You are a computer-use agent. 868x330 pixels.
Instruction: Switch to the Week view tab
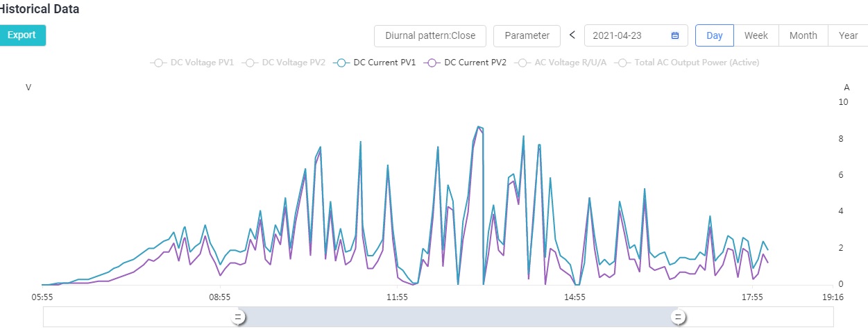(x=756, y=35)
